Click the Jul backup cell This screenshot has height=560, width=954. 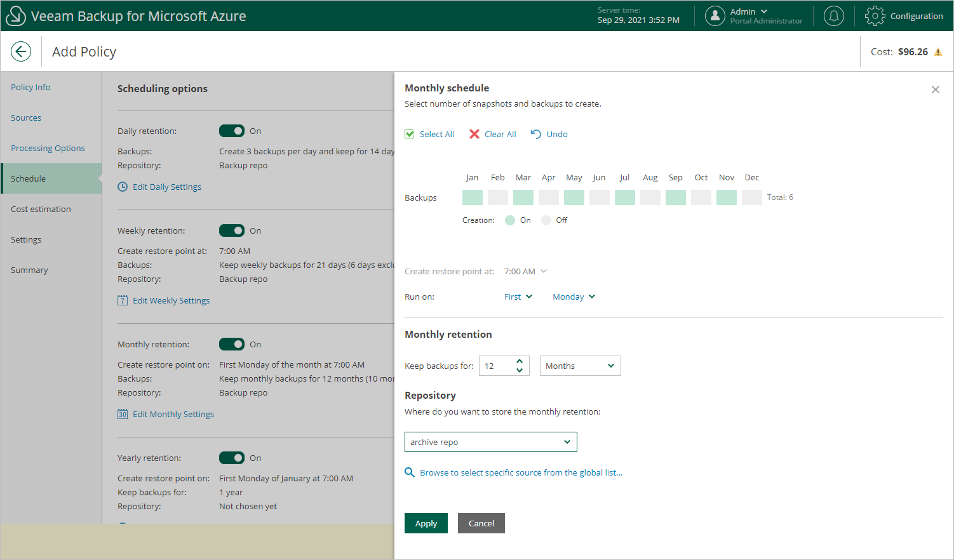click(625, 197)
